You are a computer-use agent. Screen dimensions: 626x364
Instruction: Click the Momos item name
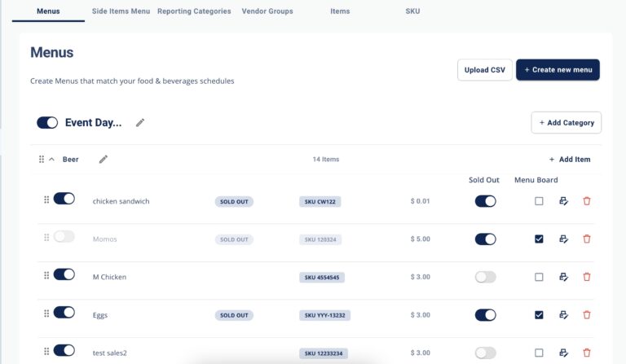[x=104, y=239]
